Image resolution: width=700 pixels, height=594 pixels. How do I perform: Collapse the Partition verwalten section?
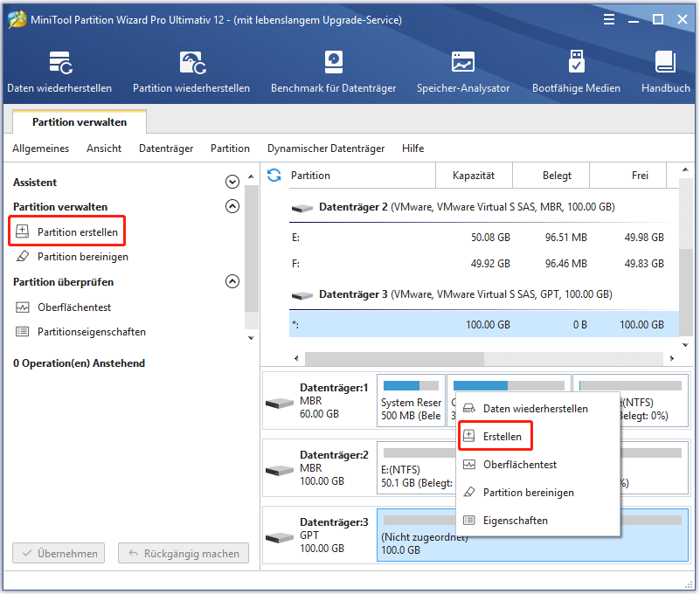(x=232, y=206)
